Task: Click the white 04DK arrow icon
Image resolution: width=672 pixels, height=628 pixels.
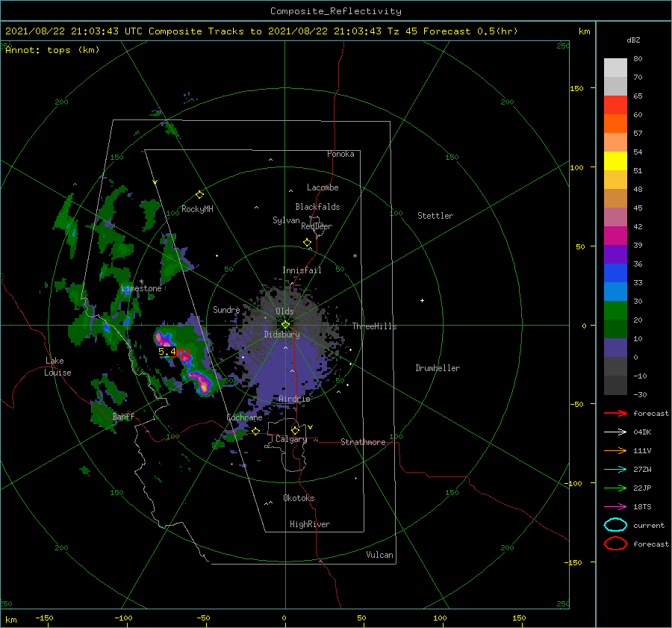Action: (x=615, y=432)
